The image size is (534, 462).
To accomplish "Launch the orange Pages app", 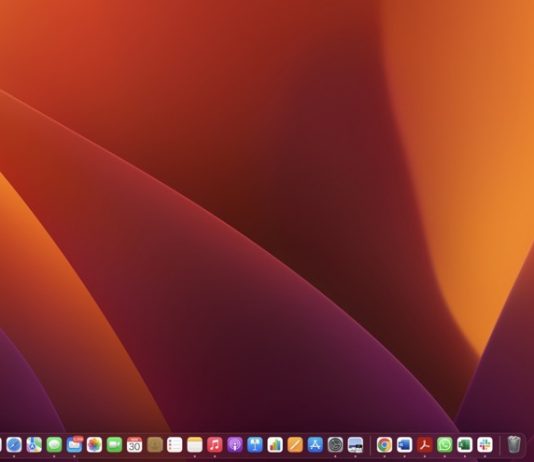I will point(295,445).
